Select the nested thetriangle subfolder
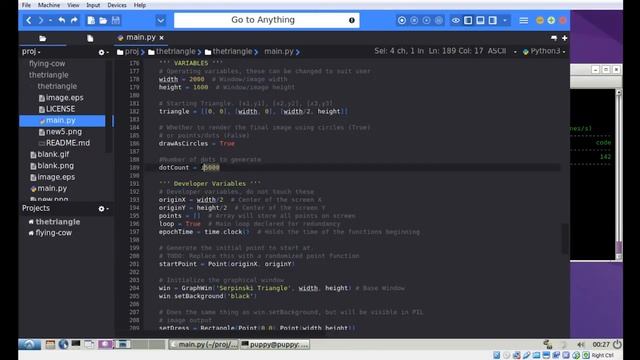Image resolution: width=640 pixels, height=360 pixels. click(x=57, y=87)
